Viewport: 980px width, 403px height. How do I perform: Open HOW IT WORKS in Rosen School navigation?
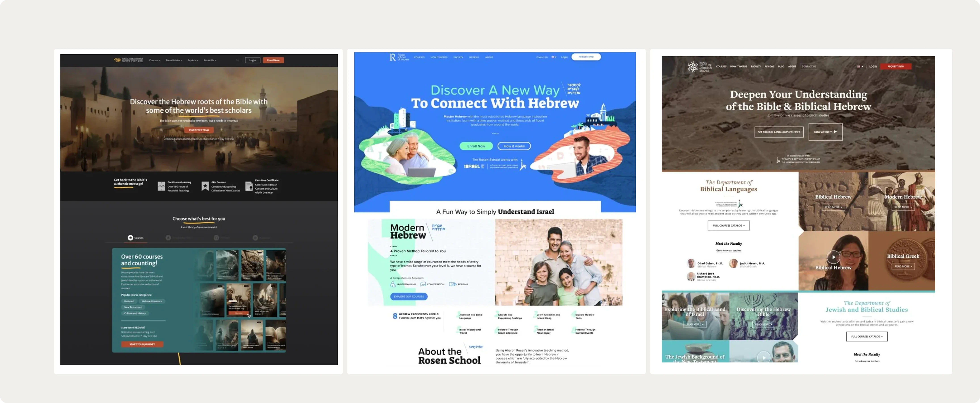click(439, 57)
